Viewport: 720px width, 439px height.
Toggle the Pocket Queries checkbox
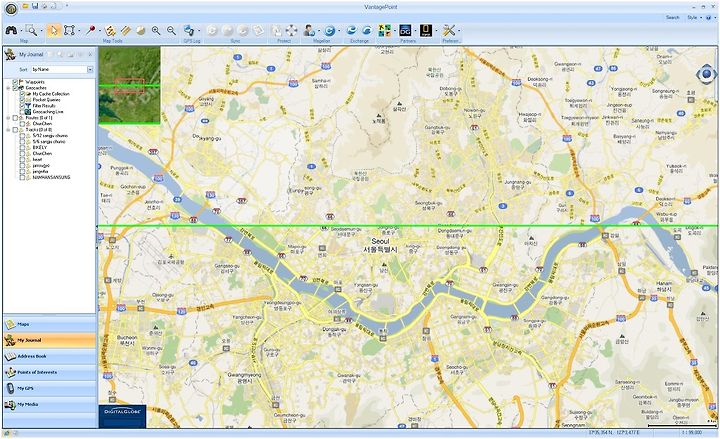pos(22,100)
